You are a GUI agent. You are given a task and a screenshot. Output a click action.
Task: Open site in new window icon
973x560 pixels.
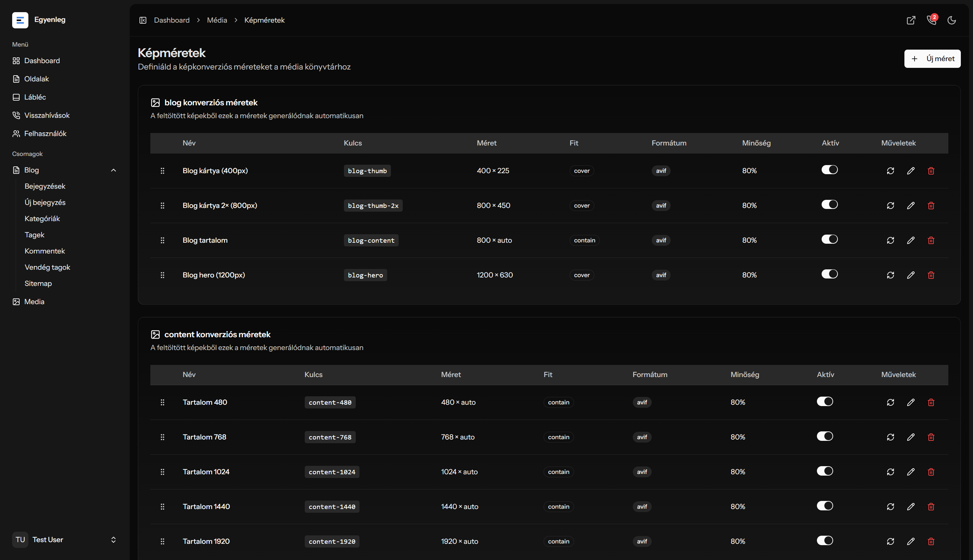point(910,20)
